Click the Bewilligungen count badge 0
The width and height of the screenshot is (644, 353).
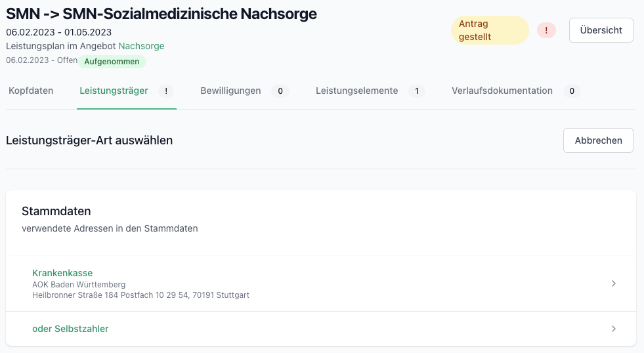coord(280,91)
